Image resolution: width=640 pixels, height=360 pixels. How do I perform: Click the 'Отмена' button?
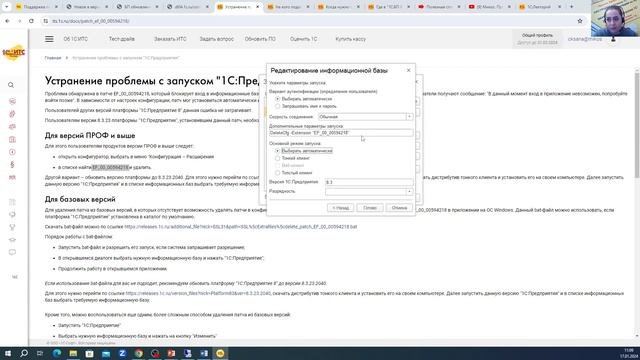pyautogui.click(x=399, y=208)
